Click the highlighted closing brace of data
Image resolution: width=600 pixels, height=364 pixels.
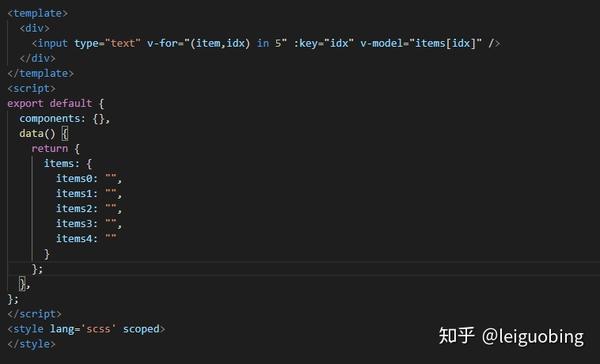[x=23, y=284]
